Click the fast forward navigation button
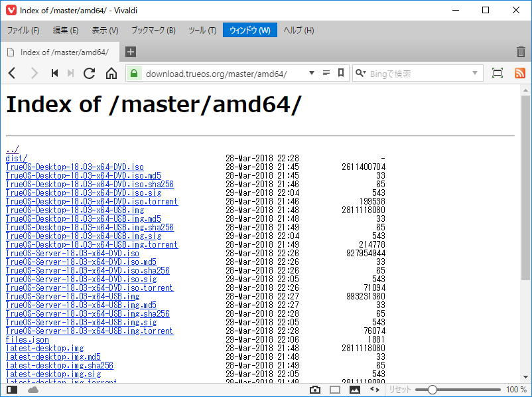Viewport: 532px width, 397px height. click(70, 73)
